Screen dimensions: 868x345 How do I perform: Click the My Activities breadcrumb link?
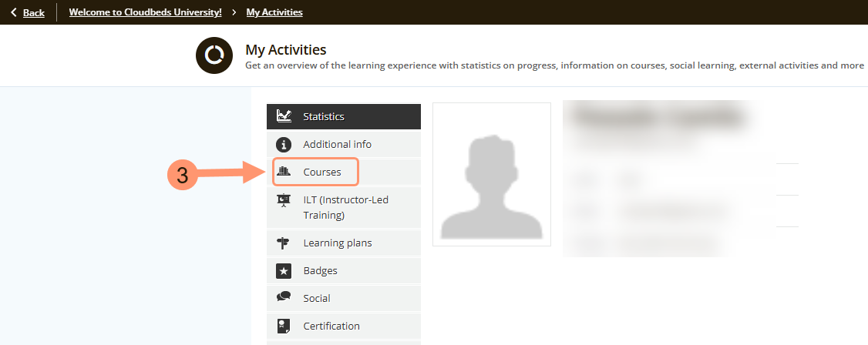click(x=274, y=12)
